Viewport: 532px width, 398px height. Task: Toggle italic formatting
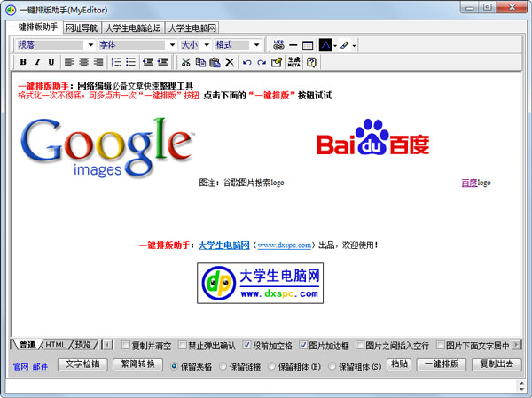coord(37,62)
